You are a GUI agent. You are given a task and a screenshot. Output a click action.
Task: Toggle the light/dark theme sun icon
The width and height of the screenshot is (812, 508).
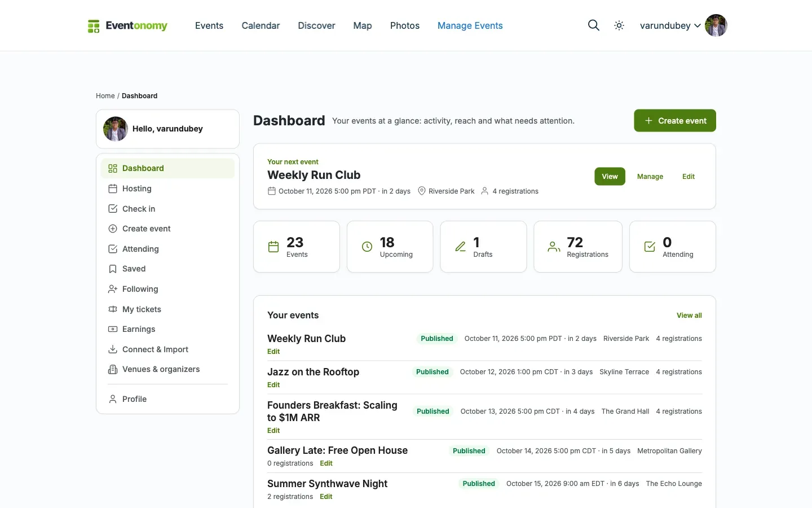(x=619, y=25)
